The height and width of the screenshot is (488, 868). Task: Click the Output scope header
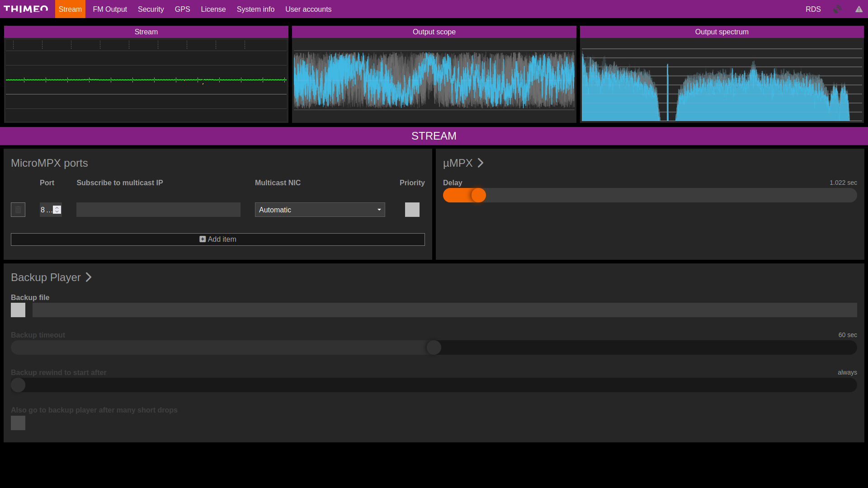[x=434, y=32]
